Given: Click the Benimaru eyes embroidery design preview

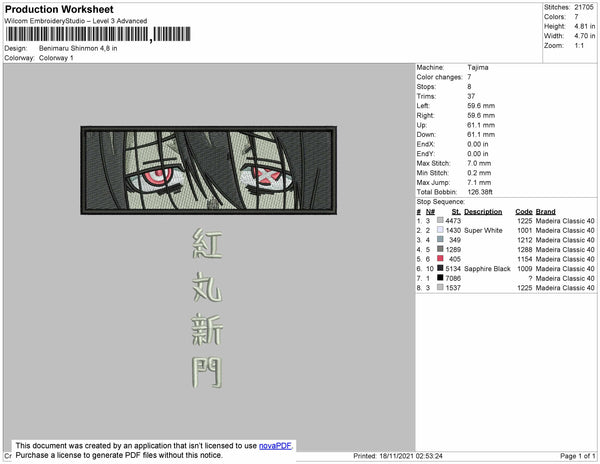Looking at the screenshot, I should (x=209, y=170).
